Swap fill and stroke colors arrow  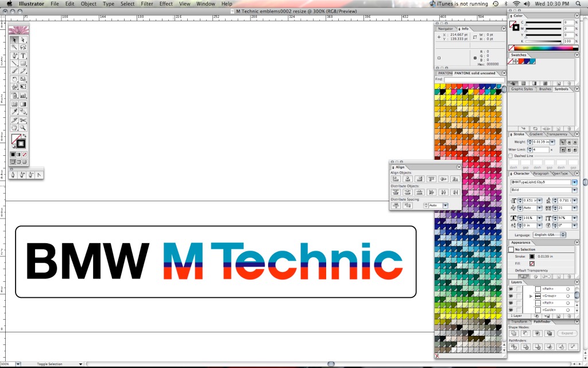(x=24, y=136)
